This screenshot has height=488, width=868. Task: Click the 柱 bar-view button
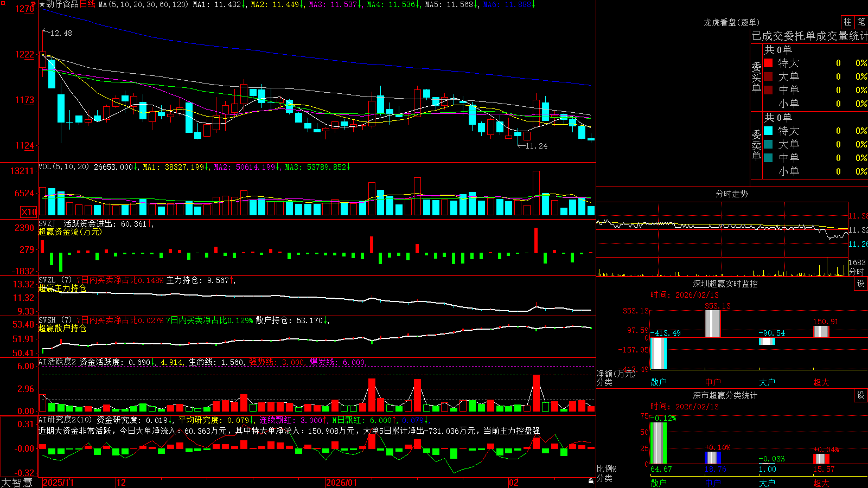(x=847, y=22)
